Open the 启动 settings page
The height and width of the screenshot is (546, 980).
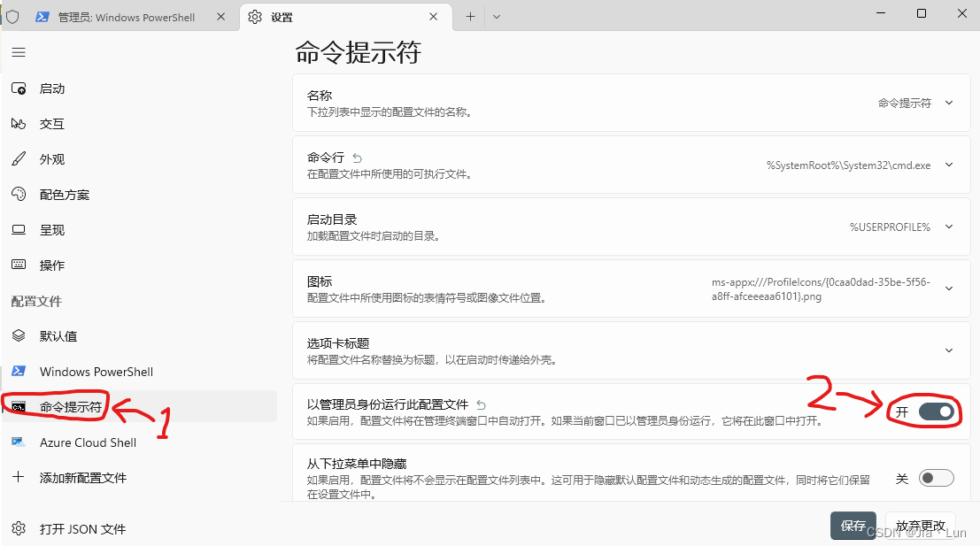tap(139, 88)
